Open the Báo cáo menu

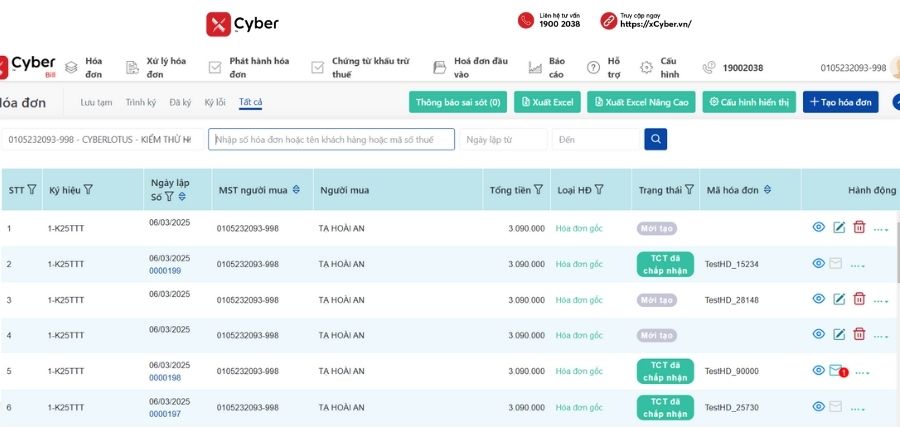[x=556, y=67]
